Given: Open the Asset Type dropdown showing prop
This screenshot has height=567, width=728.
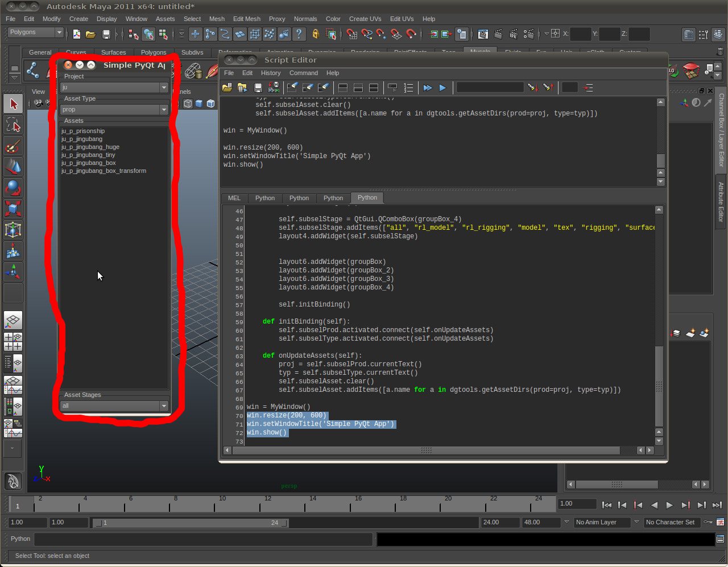Looking at the screenshot, I should click(114, 109).
